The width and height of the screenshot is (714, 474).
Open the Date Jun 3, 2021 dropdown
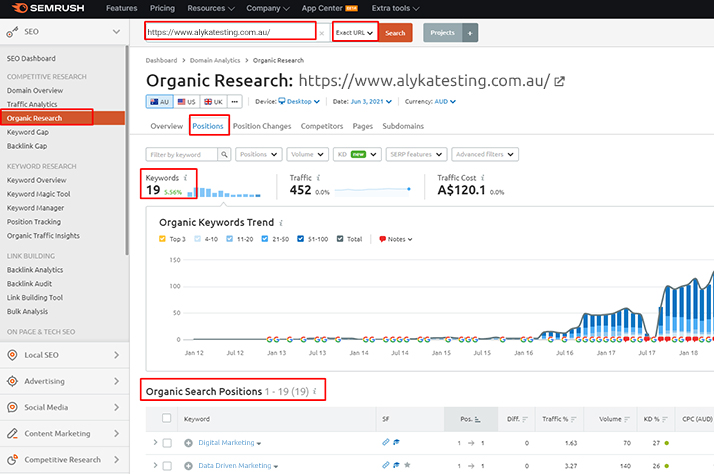tap(371, 102)
